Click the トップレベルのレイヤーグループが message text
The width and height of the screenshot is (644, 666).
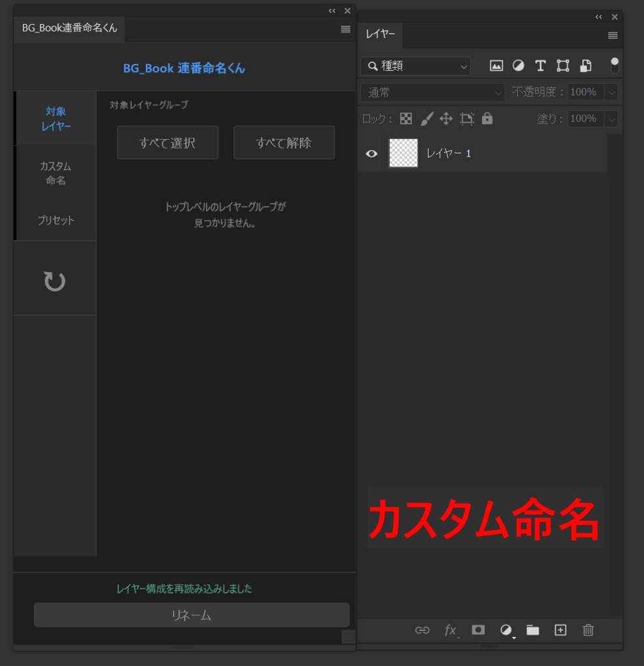(225, 207)
